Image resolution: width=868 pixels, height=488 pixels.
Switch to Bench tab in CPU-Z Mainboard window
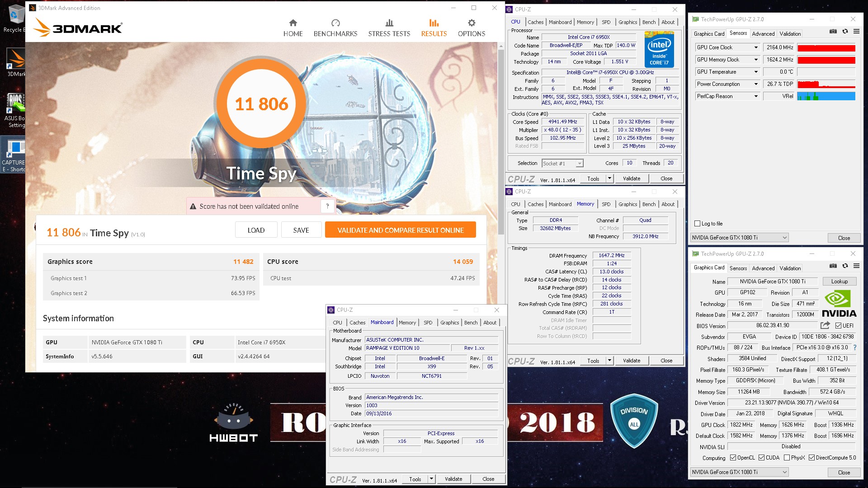coord(471,323)
